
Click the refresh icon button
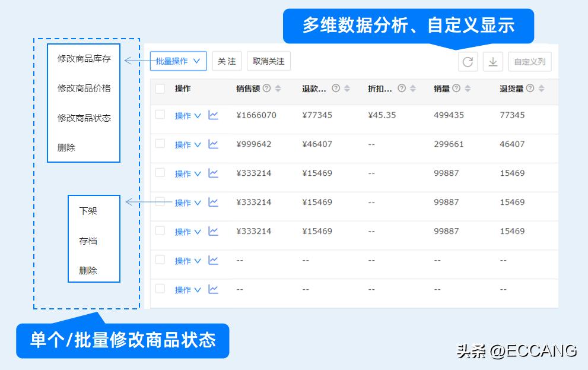468,62
